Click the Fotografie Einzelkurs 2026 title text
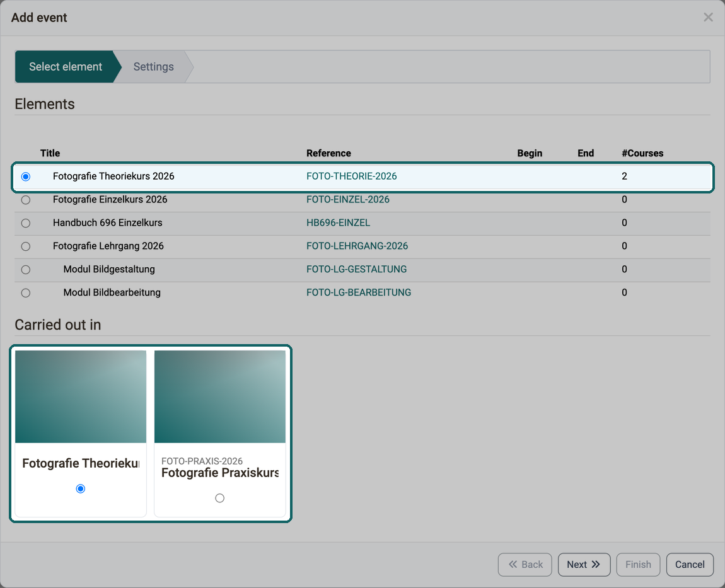Viewport: 725px width, 588px height. (110, 199)
